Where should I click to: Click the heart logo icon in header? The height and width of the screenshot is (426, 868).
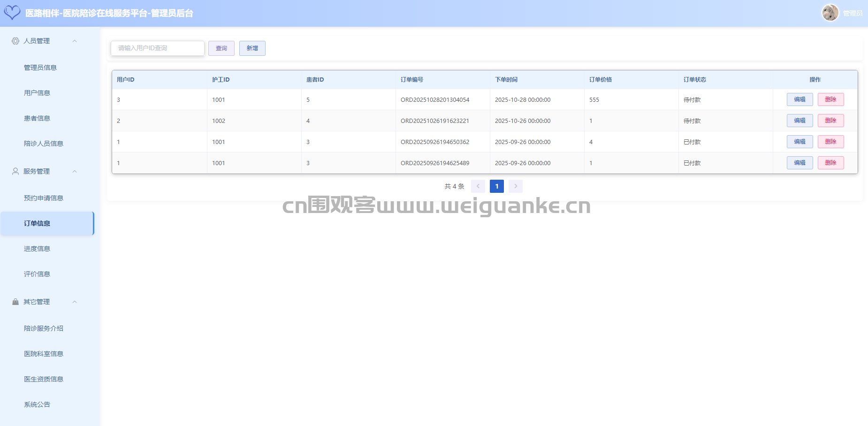pyautogui.click(x=12, y=13)
